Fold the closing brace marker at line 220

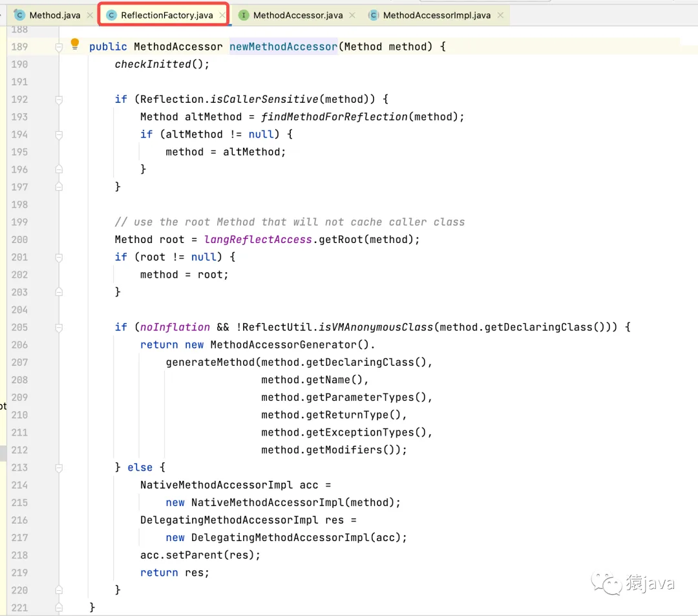(x=59, y=590)
